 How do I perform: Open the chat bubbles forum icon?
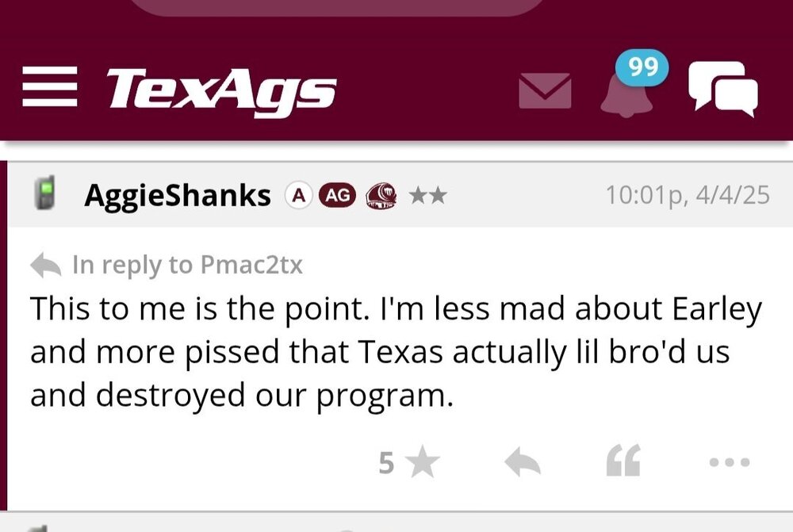(x=722, y=89)
